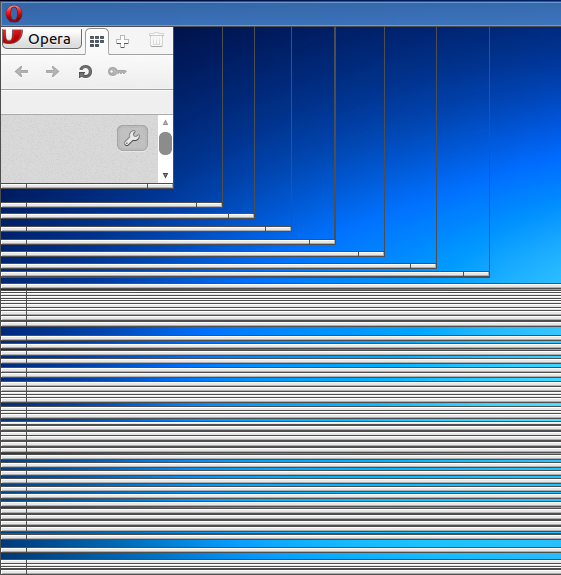Click the right status bar segment below scrollbar
Image resolution: width=561 pixels, height=575 pixels.
(160, 186)
